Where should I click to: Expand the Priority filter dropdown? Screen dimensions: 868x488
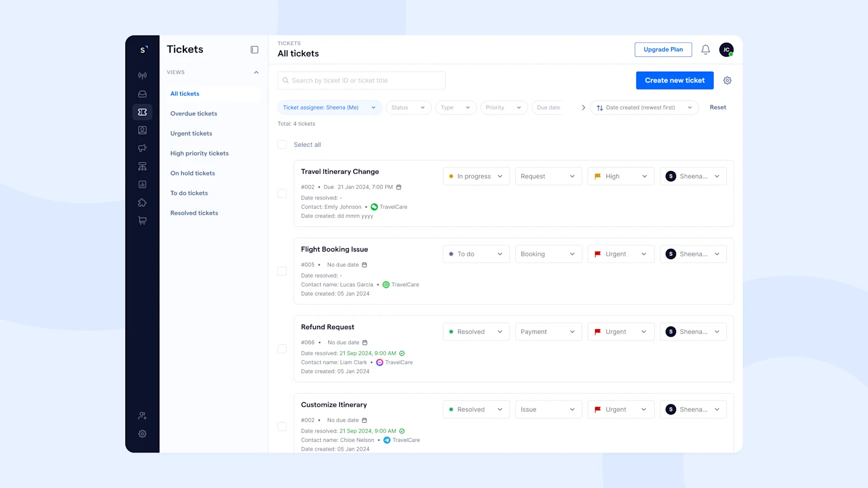(x=503, y=107)
